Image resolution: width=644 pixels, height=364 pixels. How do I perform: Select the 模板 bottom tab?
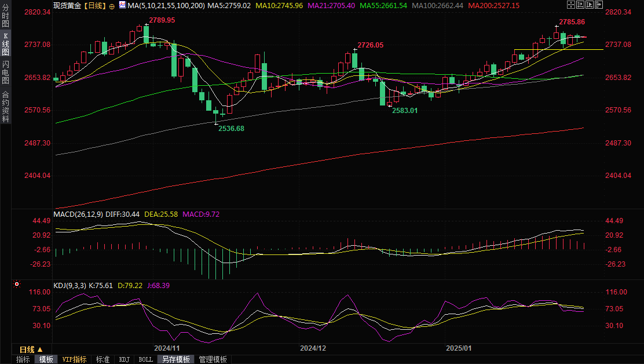coord(46,359)
